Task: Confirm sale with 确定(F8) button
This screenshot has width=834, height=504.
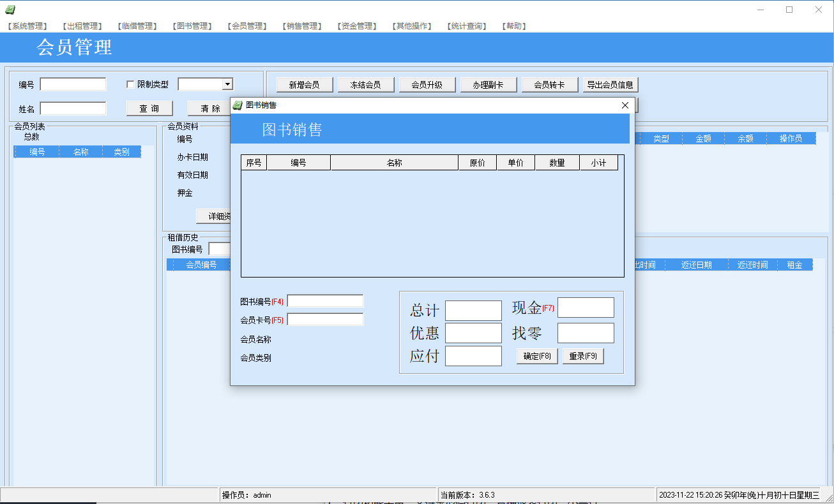Action: click(x=537, y=356)
